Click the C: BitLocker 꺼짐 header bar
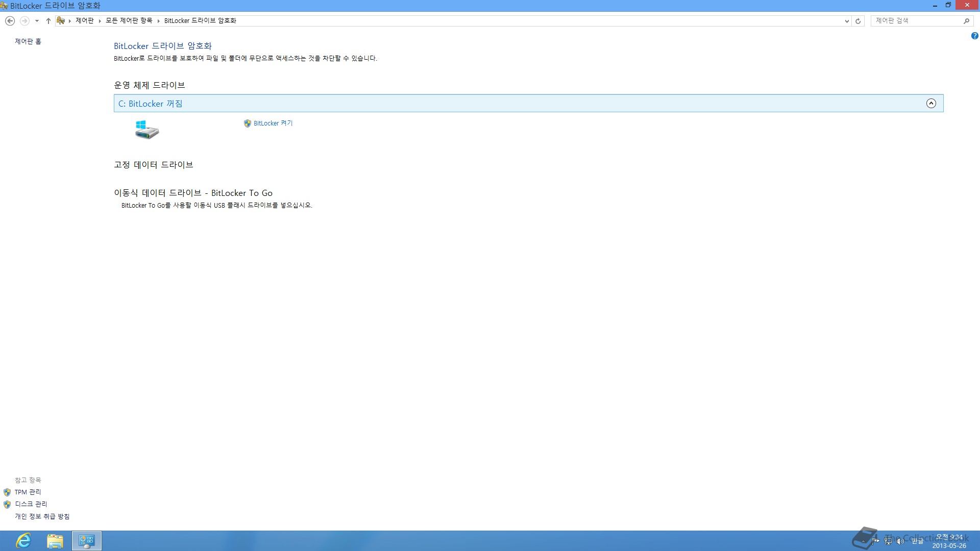The width and height of the screenshot is (980, 551). tap(528, 104)
